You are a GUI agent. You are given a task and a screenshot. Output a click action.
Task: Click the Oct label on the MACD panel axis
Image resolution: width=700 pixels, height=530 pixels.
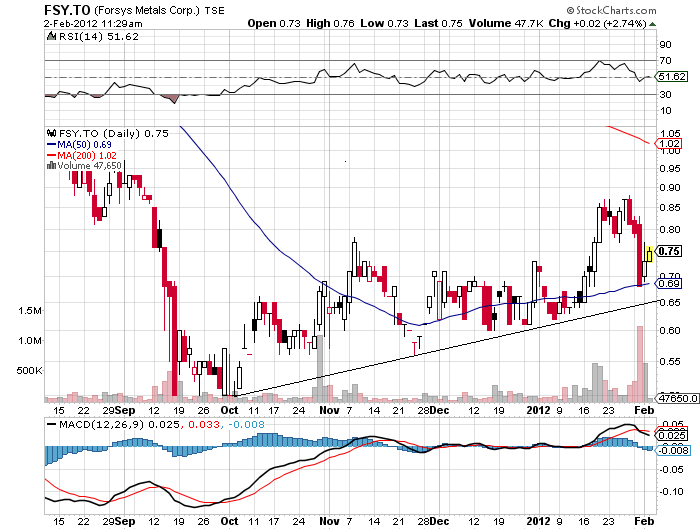tap(229, 521)
